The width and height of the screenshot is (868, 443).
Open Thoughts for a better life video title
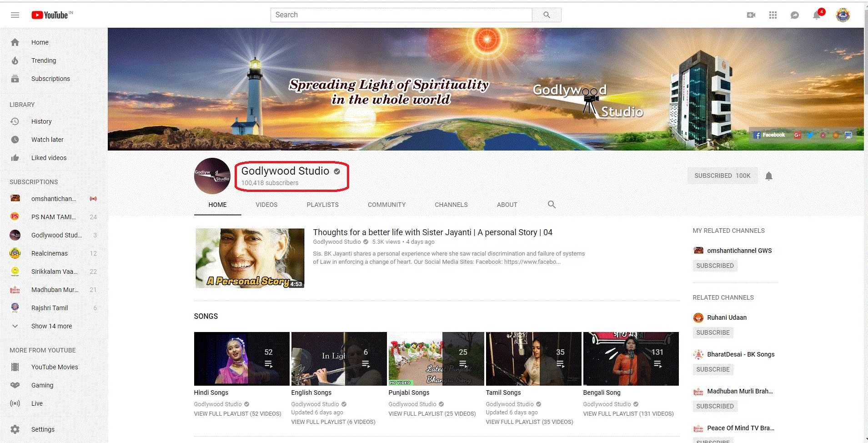click(x=432, y=232)
